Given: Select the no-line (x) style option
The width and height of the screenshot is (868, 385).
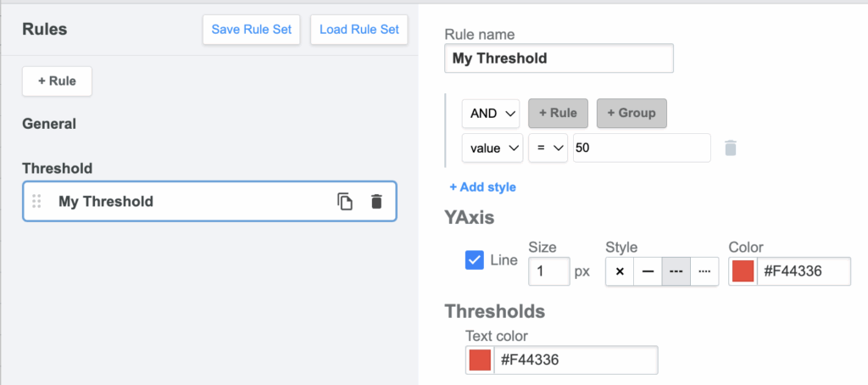Looking at the screenshot, I should [x=620, y=272].
